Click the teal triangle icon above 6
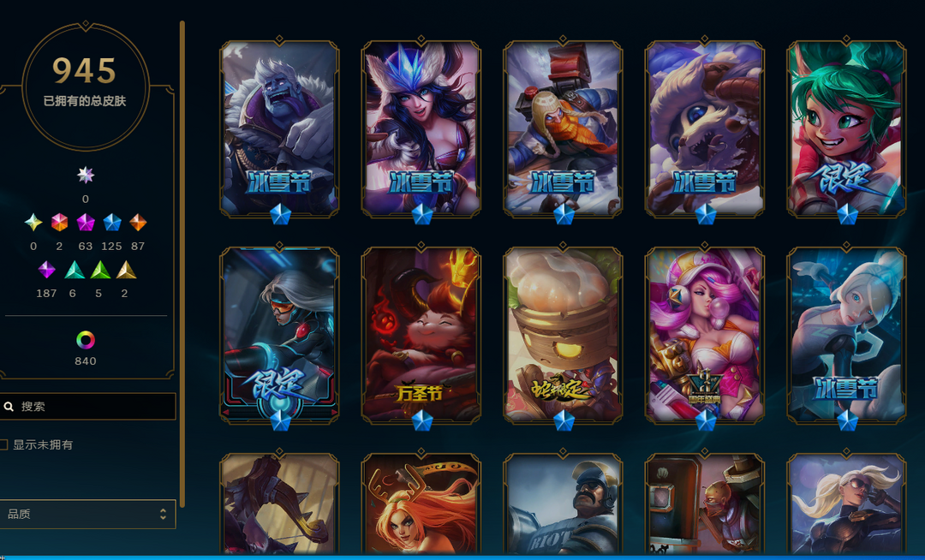This screenshot has width=925, height=560. coord(75,270)
